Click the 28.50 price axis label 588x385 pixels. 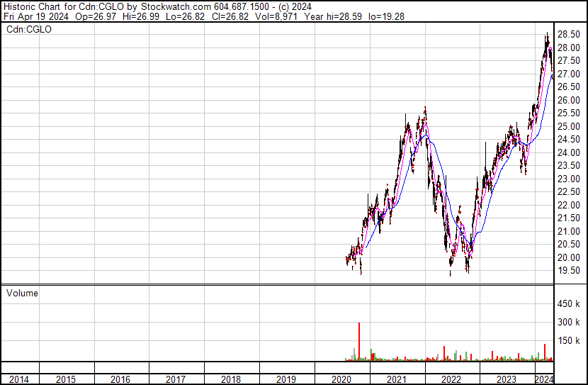click(570, 35)
